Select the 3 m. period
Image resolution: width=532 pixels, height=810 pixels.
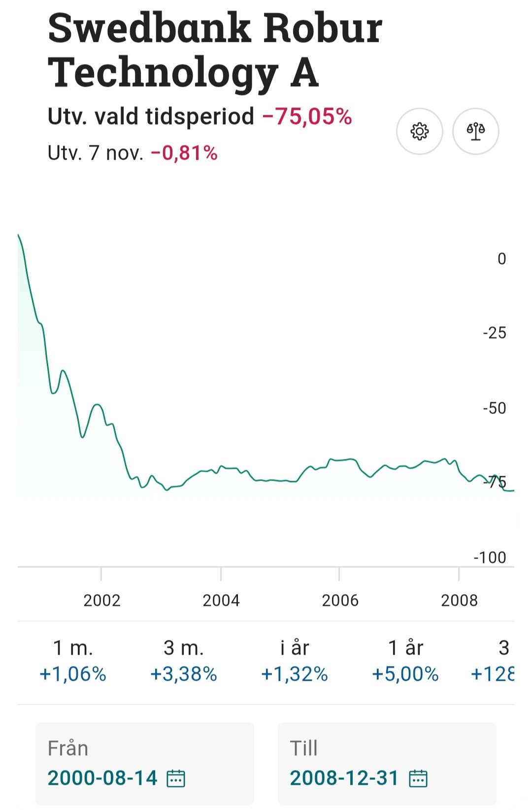tap(183, 661)
